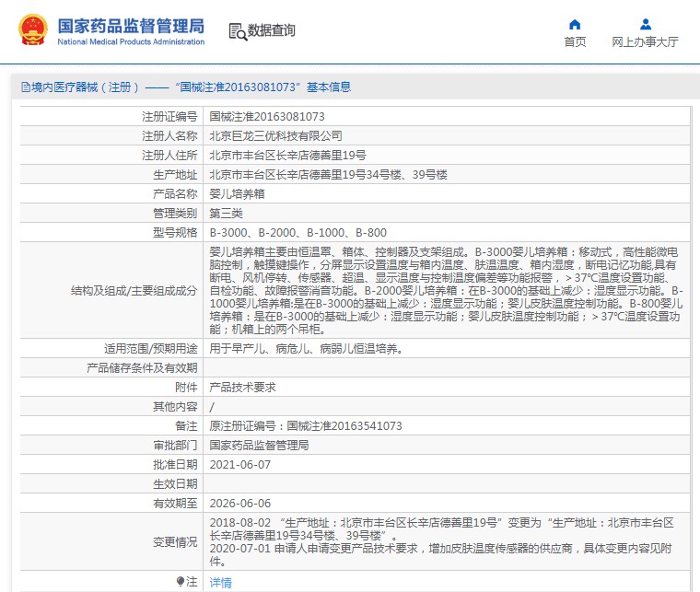Select production address ending 34号楼、39号楼
The width and height of the screenshot is (700, 592).
[x=329, y=174]
